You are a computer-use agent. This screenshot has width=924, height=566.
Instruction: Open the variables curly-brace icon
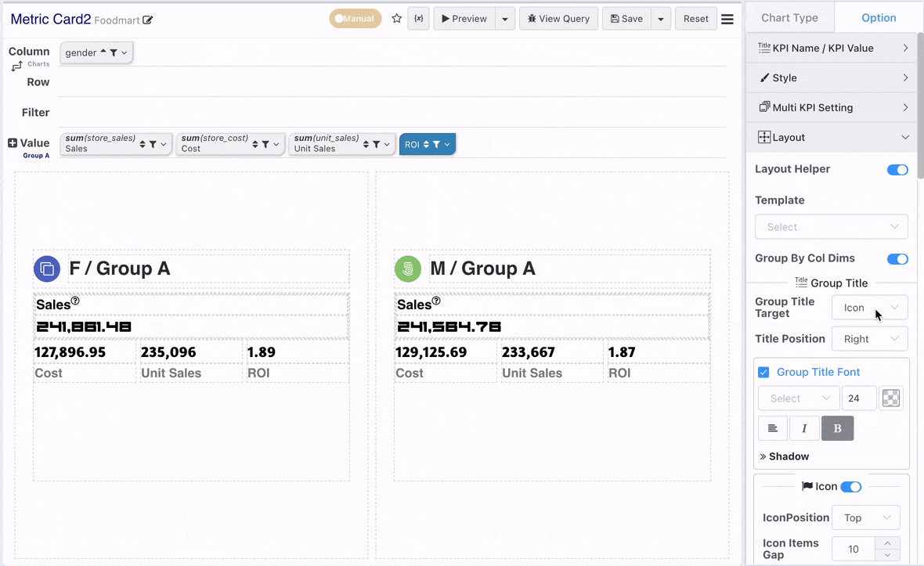coord(418,18)
